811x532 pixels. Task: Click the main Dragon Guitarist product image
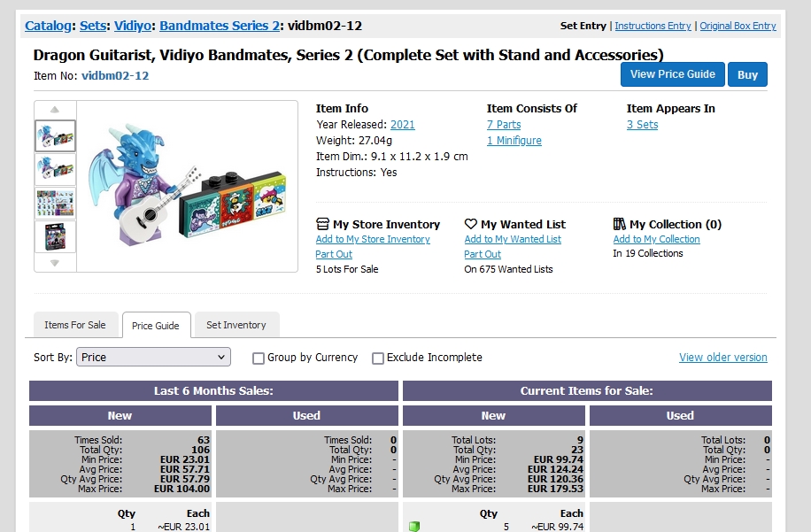187,186
